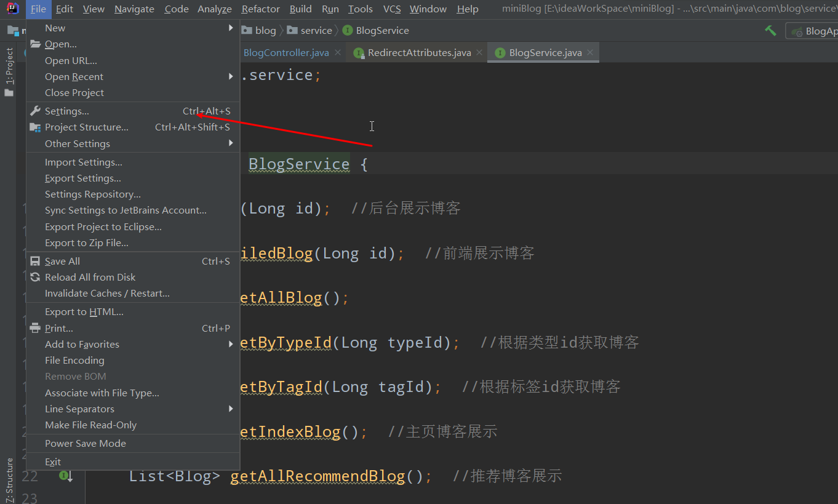Expand the Open Recent submenu
838x504 pixels.
(133, 76)
